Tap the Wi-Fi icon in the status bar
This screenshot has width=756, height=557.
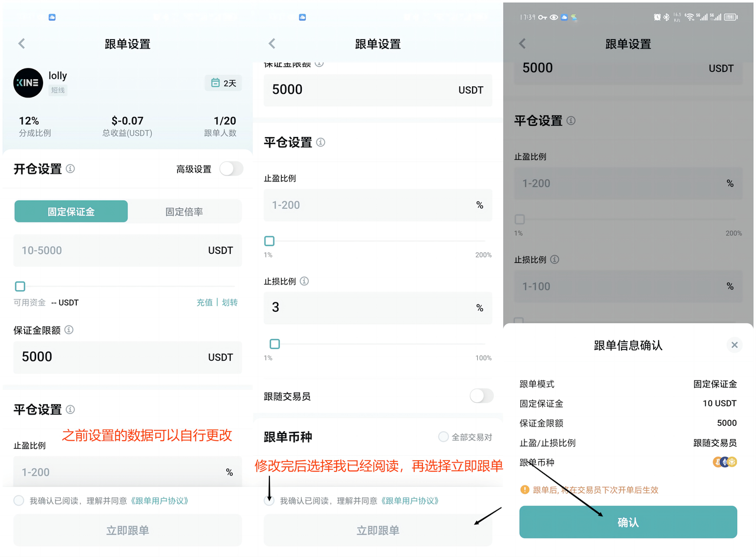[689, 18]
